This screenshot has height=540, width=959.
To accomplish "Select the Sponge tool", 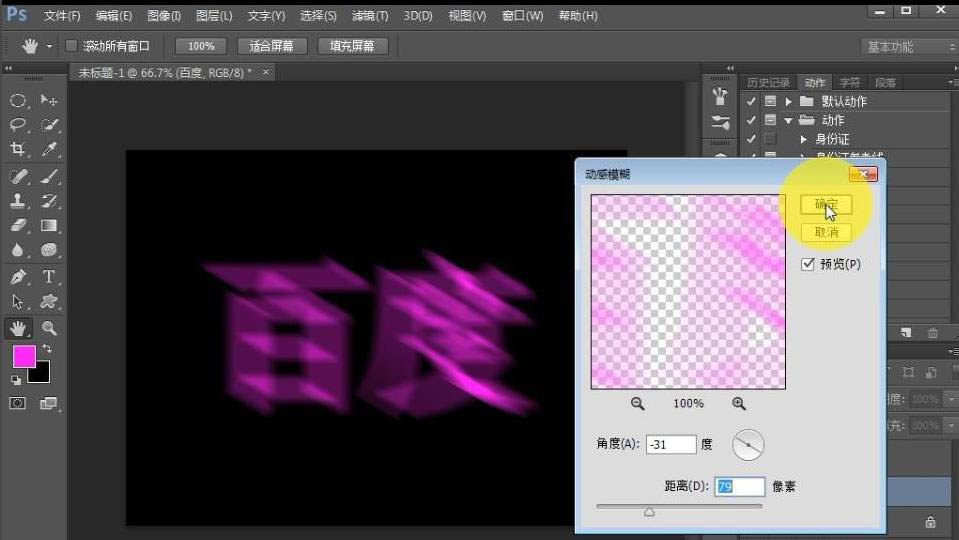I will click(x=49, y=250).
